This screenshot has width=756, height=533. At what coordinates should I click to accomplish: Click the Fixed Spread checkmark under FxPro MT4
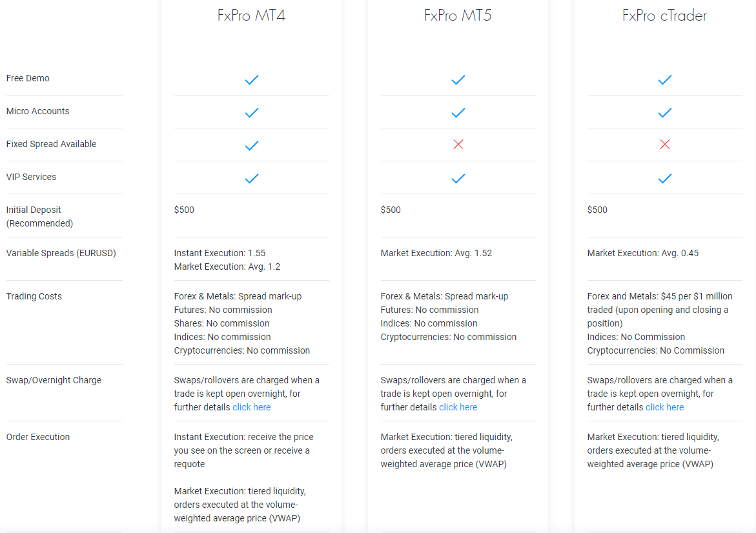pyautogui.click(x=252, y=146)
